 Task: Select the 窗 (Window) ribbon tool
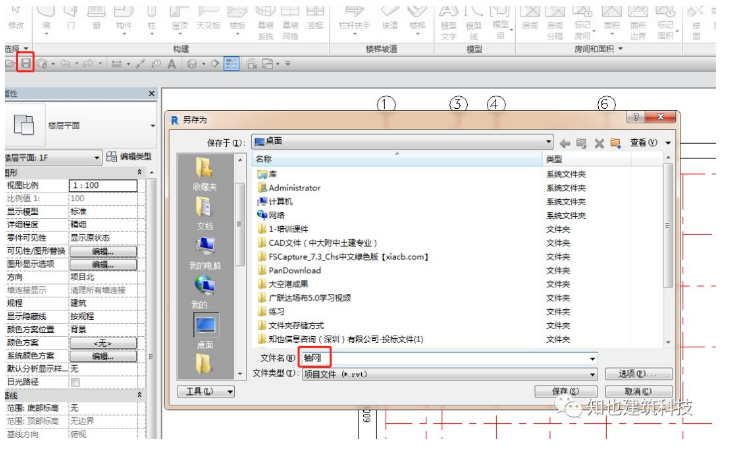pyautogui.click(x=96, y=19)
